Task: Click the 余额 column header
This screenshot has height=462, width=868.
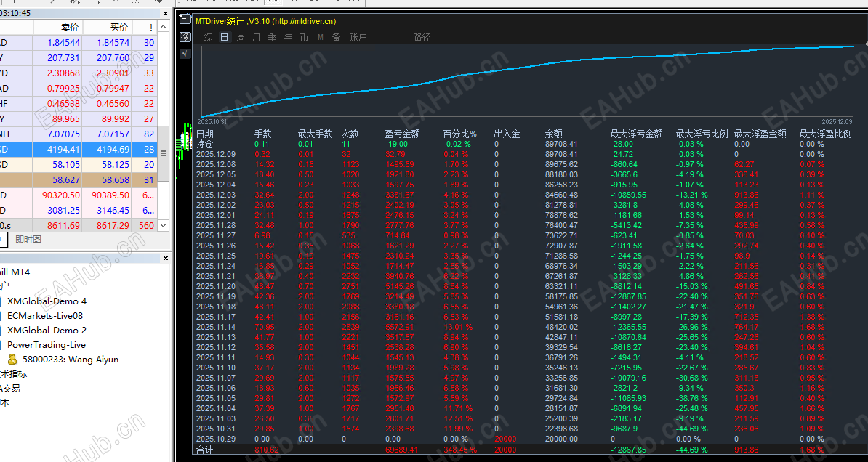Action: 553,134
